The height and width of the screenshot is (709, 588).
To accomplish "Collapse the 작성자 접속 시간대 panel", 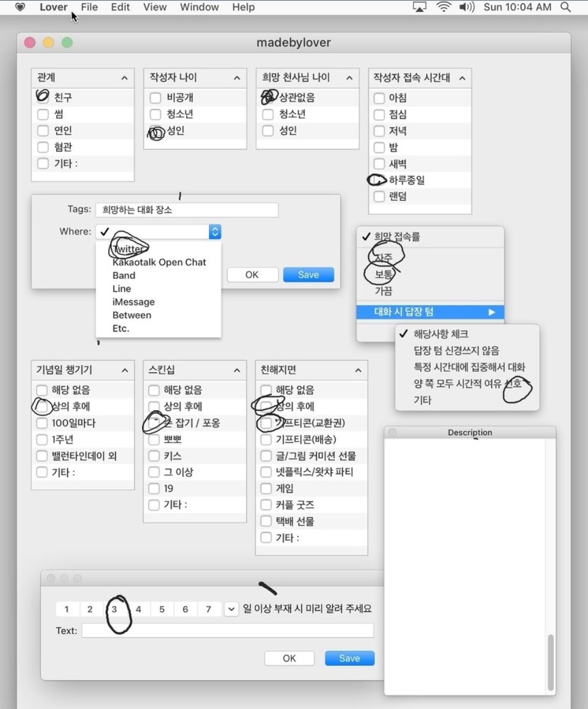I will point(462,78).
